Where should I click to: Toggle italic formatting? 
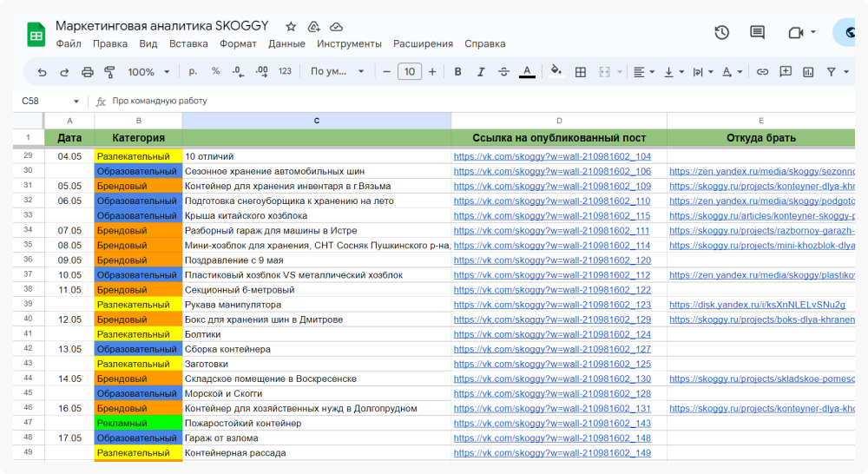coord(481,72)
